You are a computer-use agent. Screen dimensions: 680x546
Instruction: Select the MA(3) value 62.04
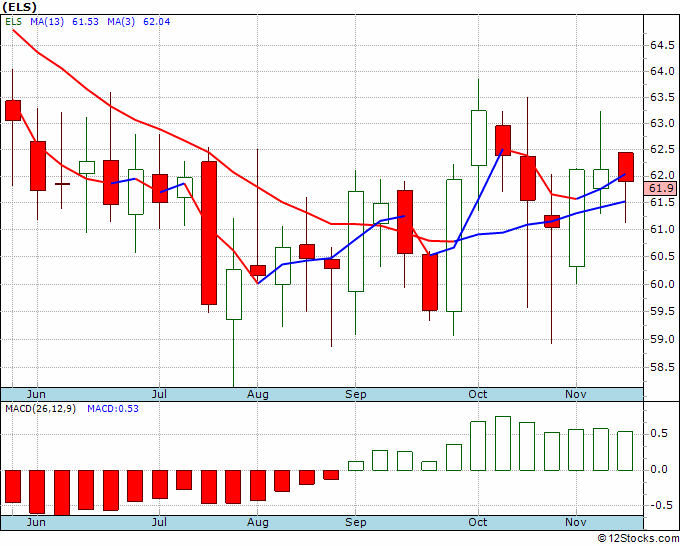[x=157, y=22]
